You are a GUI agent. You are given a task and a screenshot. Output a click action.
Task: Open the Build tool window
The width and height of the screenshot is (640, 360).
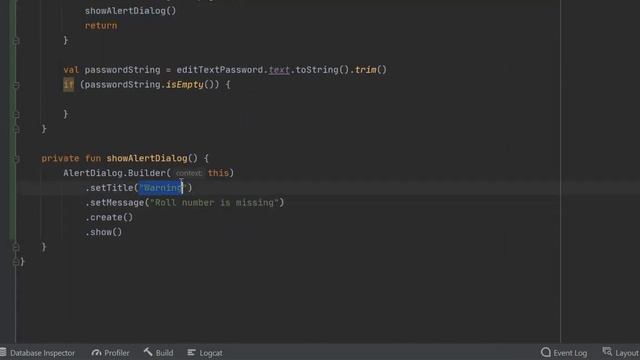[158, 353]
